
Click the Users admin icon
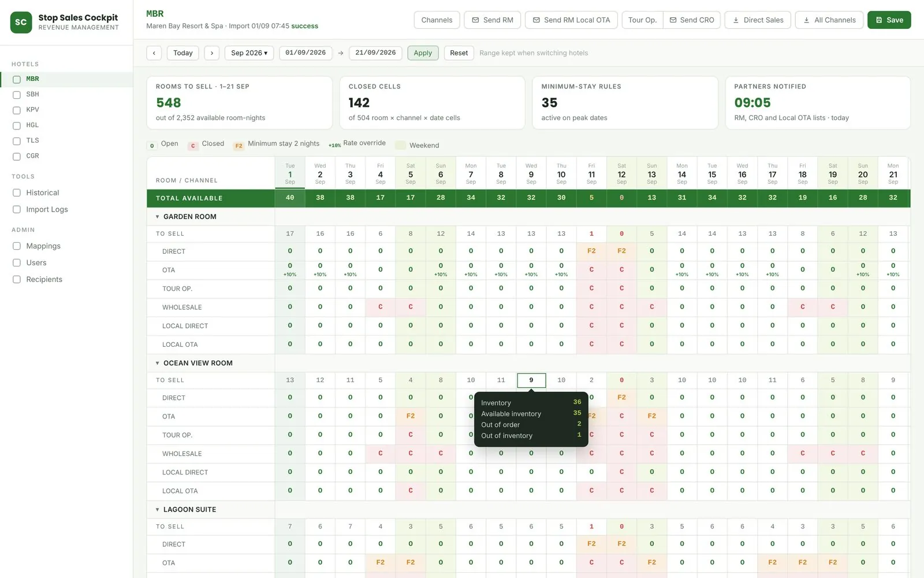(x=17, y=263)
